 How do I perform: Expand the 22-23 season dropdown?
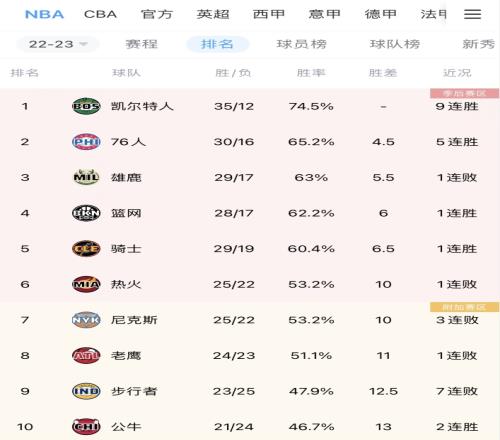tap(58, 44)
